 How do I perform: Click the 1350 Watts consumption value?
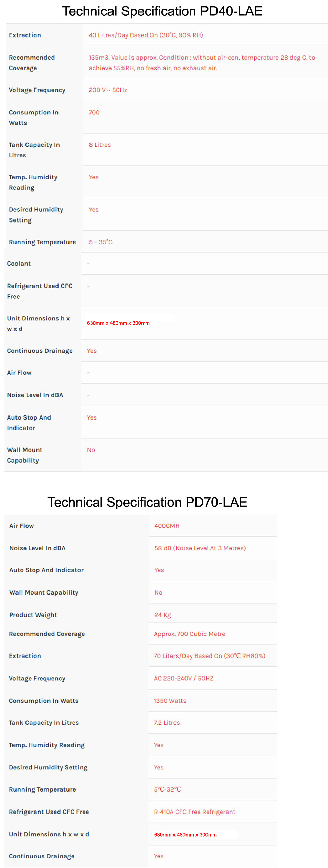170,701
